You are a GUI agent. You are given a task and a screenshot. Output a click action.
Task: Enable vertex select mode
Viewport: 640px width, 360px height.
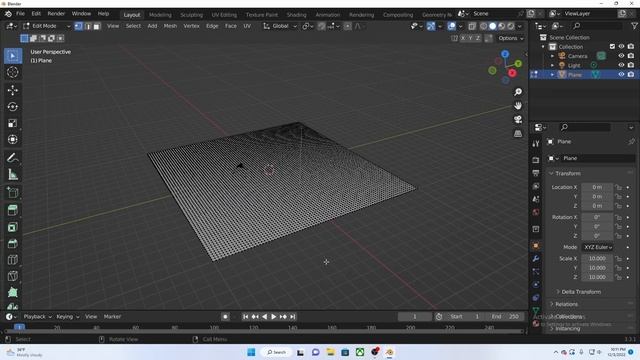coord(78,26)
